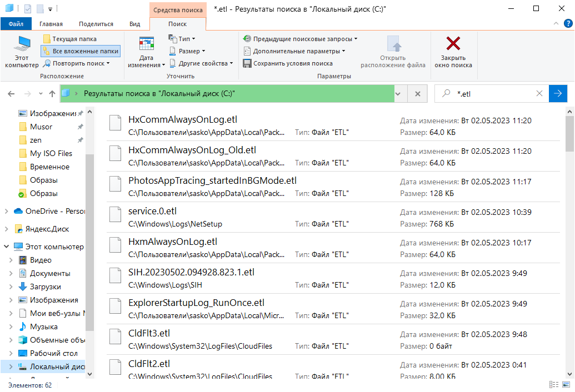Open Документы library icon
The width and height of the screenshot is (575, 392).
pos(23,273)
